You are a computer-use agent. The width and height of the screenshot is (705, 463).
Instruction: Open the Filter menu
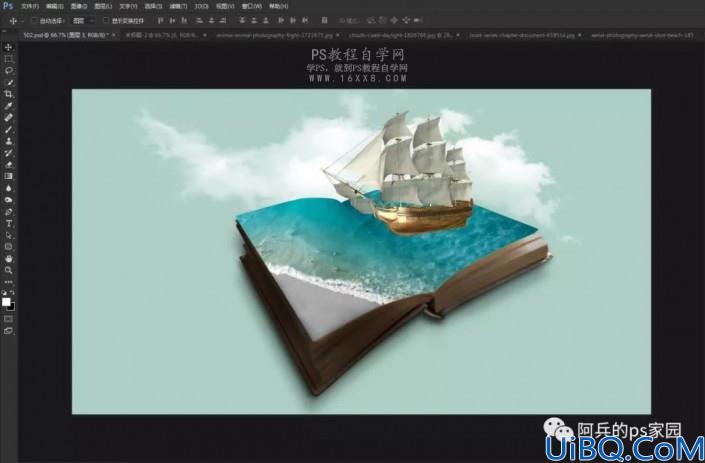[x=178, y=6]
